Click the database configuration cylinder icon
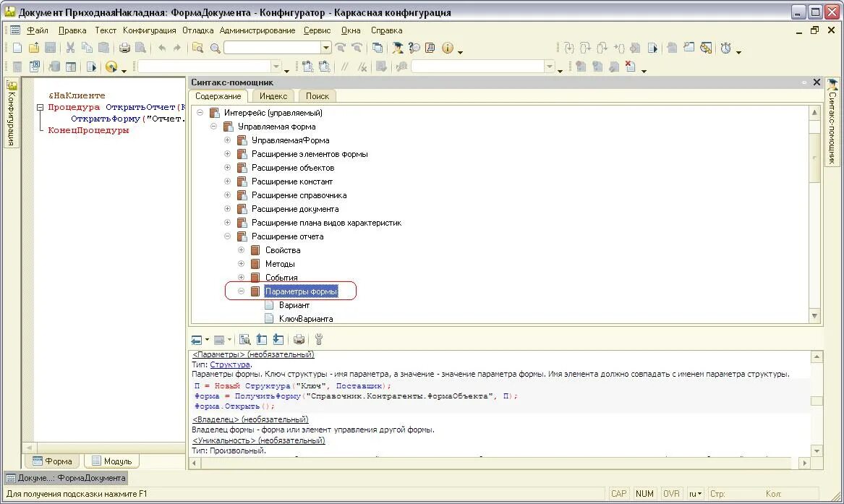 click(x=54, y=67)
